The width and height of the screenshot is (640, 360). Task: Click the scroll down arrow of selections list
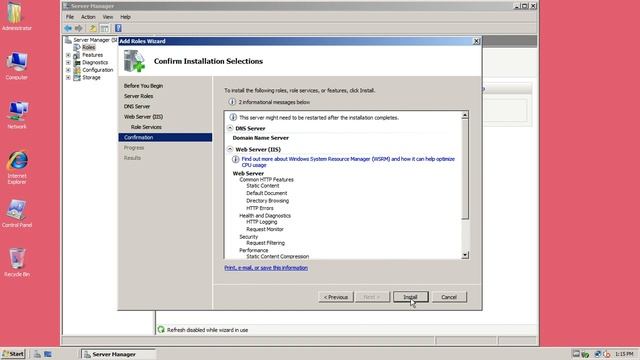pos(465,255)
